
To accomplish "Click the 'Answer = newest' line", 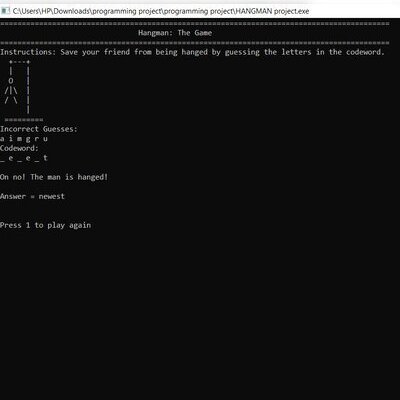I will point(32,196).
